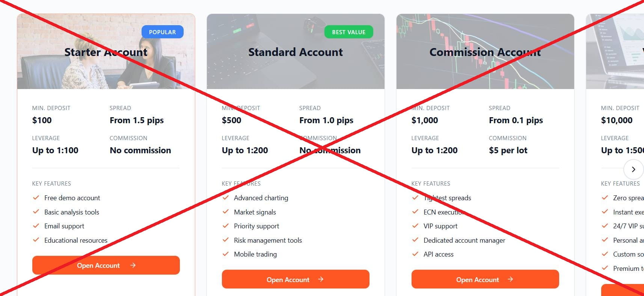Click the checkmark next to Free demo account
Screen dimensions: 644x296
pyautogui.click(x=36, y=198)
